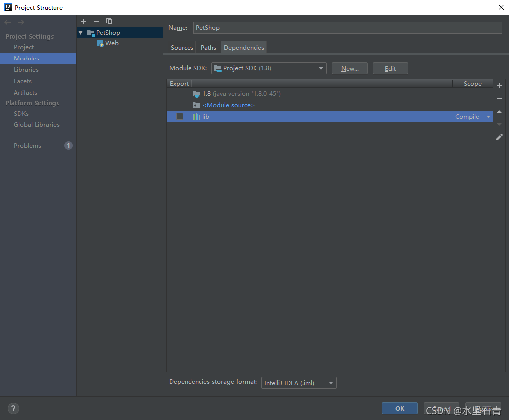Collapse the PetShop module tree node
This screenshot has width=509, height=420.
tap(81, 33)
